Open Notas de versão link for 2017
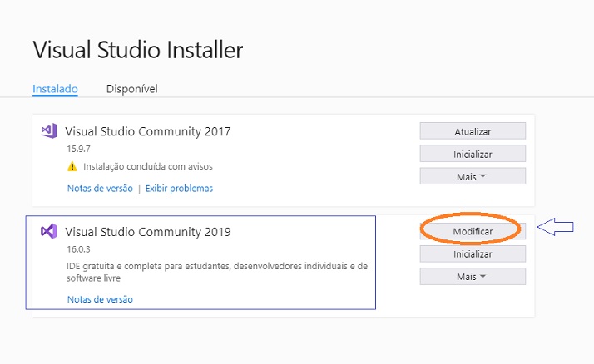The image size is (594, 364). pyautogui.click(x=100, y=189)
